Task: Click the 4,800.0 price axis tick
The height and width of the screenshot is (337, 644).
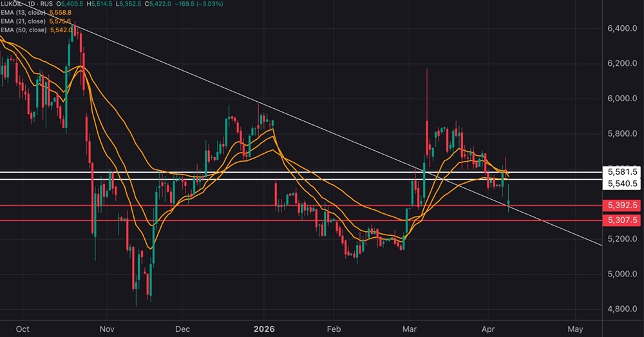Action: click(622, 309)
